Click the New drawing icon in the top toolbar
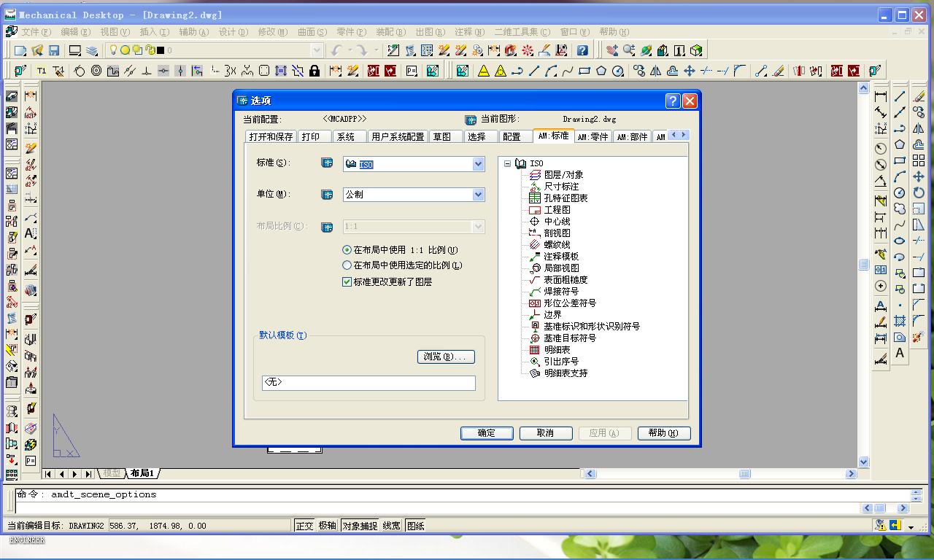 click(20, 50)
